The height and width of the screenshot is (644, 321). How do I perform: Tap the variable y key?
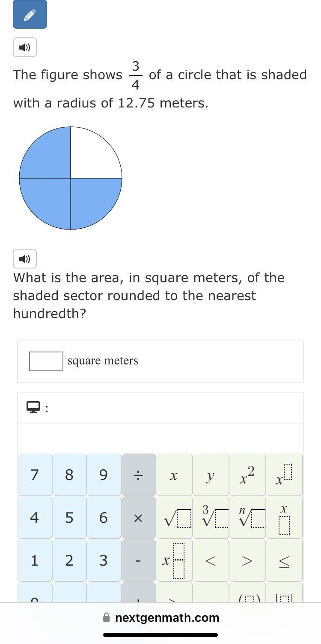(211, 475)
